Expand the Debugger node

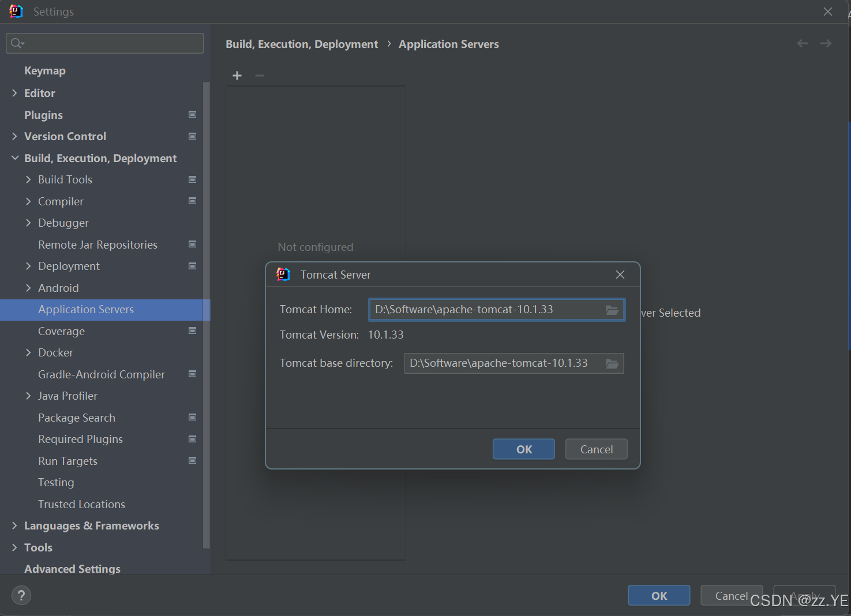tap(28, 223)
